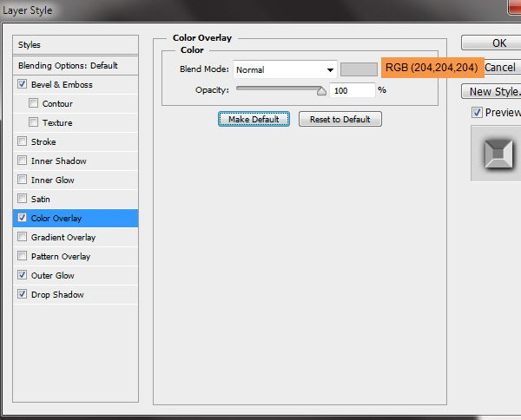Enable the Stroke effect checkbox
Screen dimensions: 521x420
(22, 142)
